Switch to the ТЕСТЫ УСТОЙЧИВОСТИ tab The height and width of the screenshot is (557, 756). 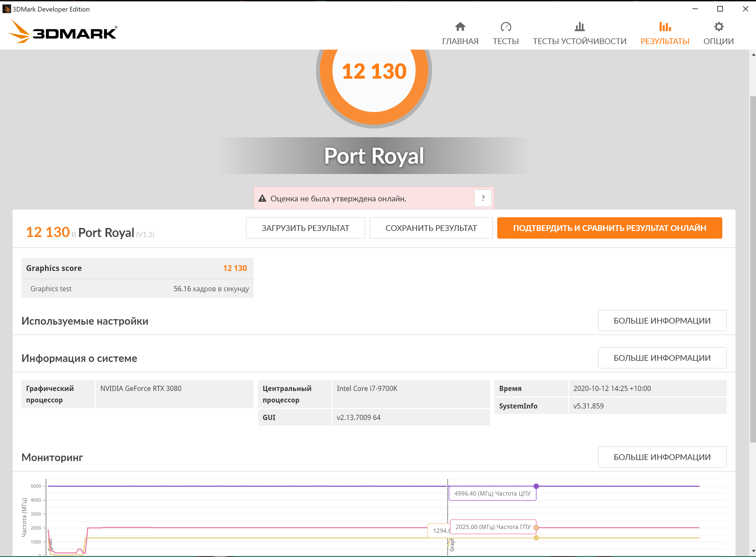[579, 41]
